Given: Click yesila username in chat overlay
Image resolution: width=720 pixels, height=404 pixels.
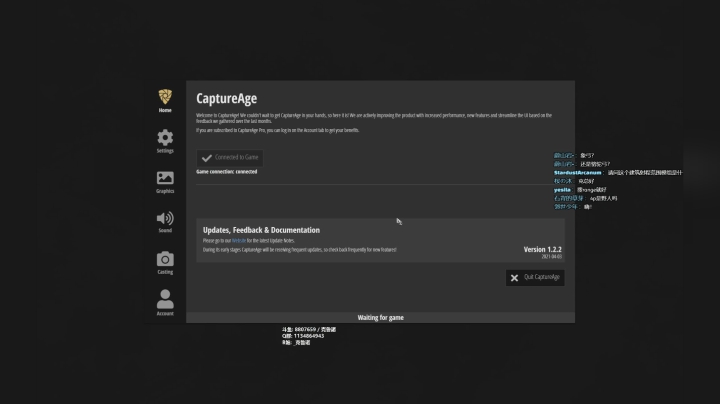Looking at the screenshot, I should pos(562,190).
